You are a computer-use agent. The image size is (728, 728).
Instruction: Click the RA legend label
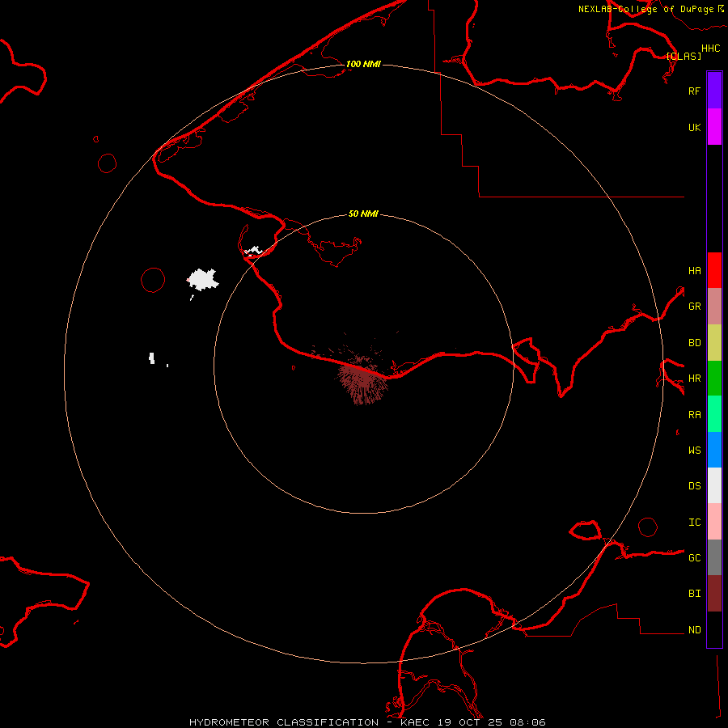point(694,414)
